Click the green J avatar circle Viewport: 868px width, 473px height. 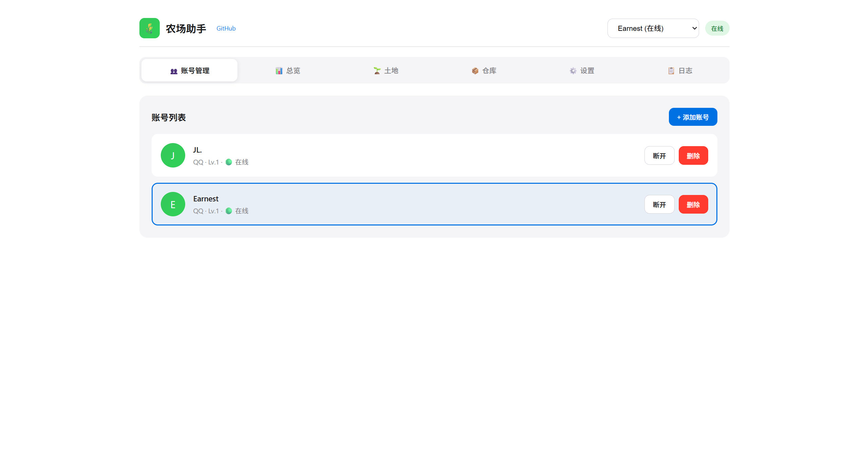click(x=173, y=155)
